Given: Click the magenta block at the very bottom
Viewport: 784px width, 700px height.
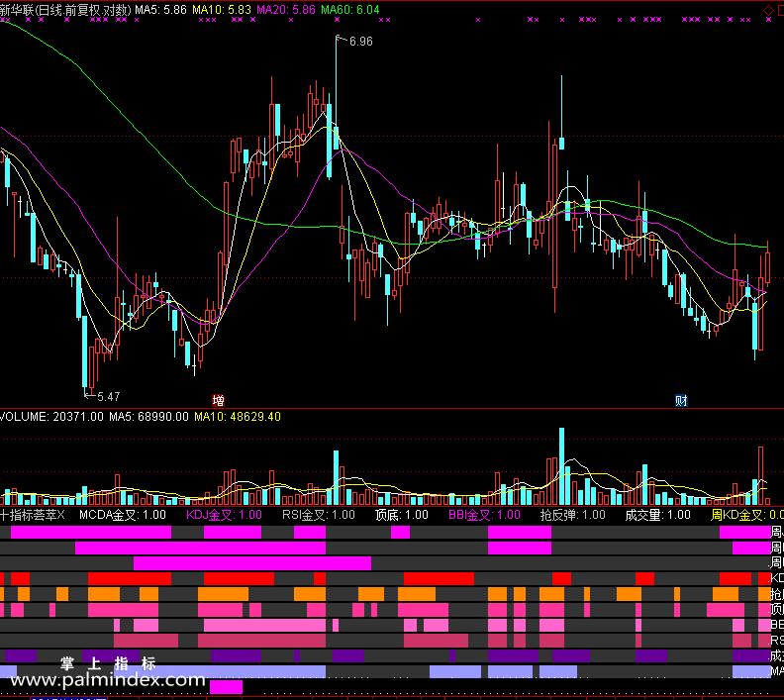Looking at the screenshot, I should (226, 686).
